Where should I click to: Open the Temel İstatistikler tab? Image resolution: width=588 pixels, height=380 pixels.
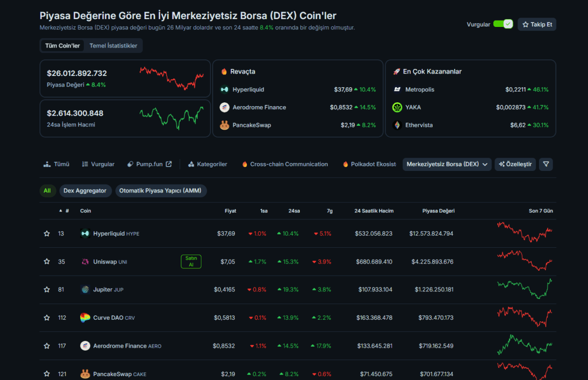coord(113,46)
